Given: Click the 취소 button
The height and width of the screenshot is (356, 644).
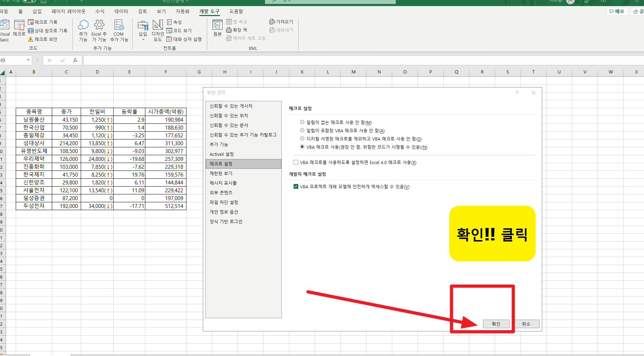Looking at the screenshot, I should [x=526, y=324].
